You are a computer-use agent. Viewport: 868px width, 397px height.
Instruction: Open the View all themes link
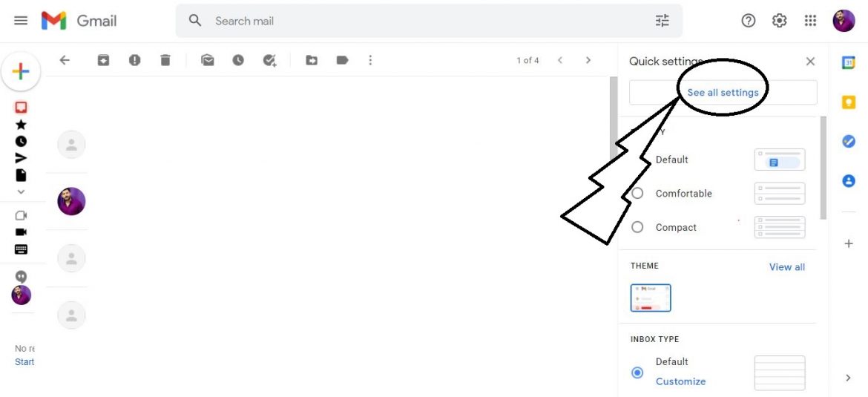[x=786, y=267]
